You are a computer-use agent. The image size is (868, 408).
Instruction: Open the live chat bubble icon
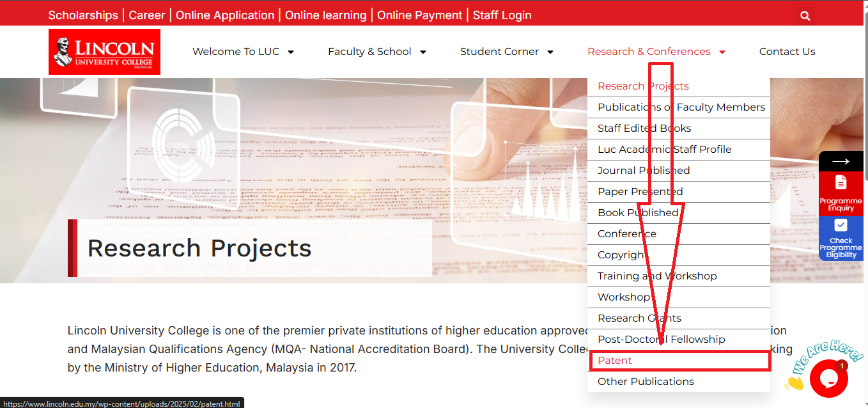pyautogui.click(x=828, y=379)
